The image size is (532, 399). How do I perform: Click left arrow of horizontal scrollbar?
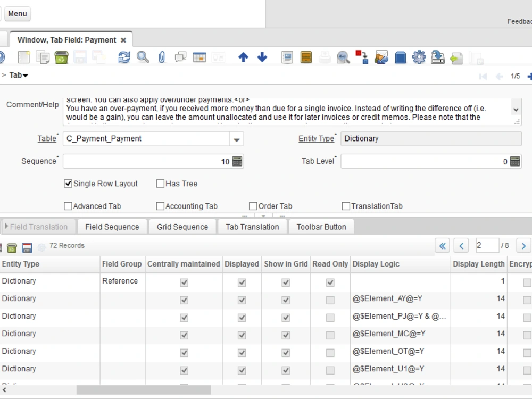point(4,390)
